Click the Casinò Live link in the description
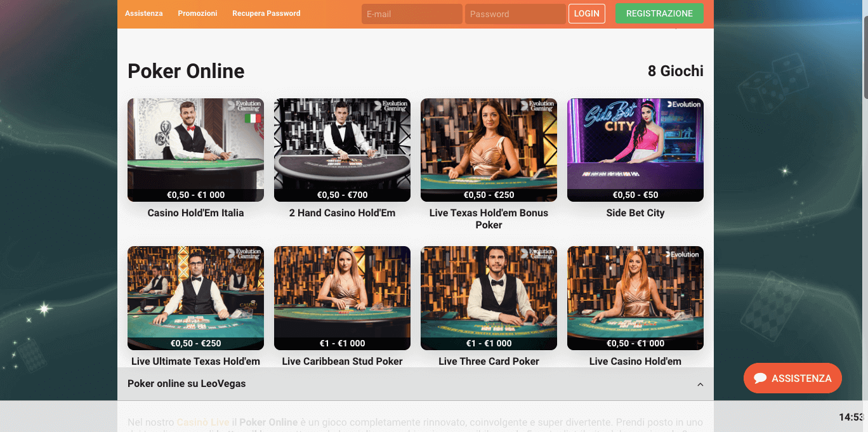Viewport: 868px width, 432px height. (x=202, y=422)
